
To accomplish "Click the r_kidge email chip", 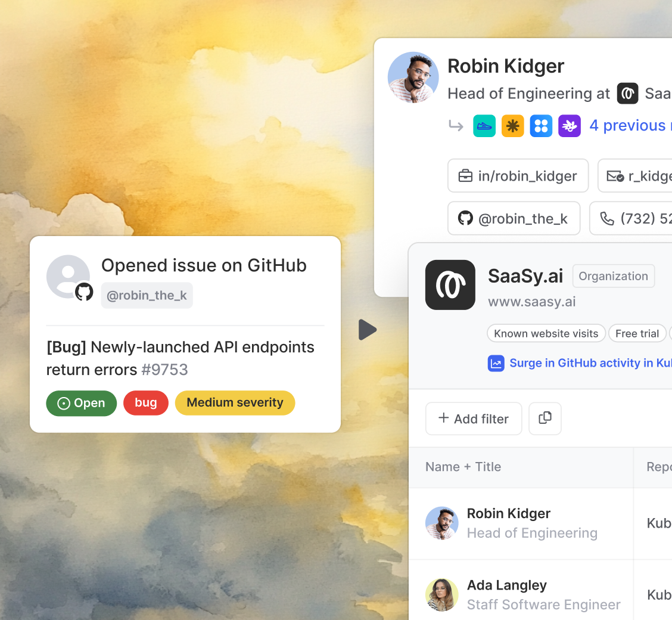I will pos(634,176).
